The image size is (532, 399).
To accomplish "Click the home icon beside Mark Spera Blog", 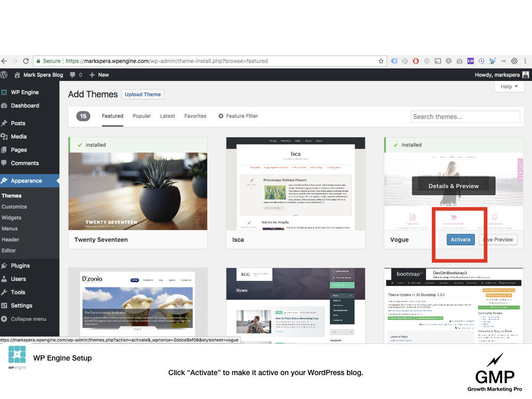I will pos(17,75).
